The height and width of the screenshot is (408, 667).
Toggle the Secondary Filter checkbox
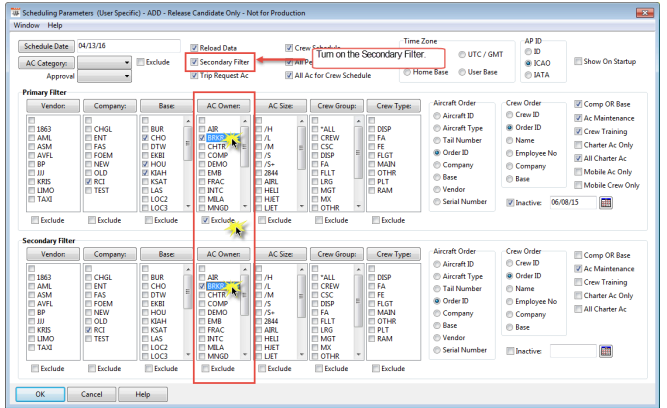click(194, 62)
